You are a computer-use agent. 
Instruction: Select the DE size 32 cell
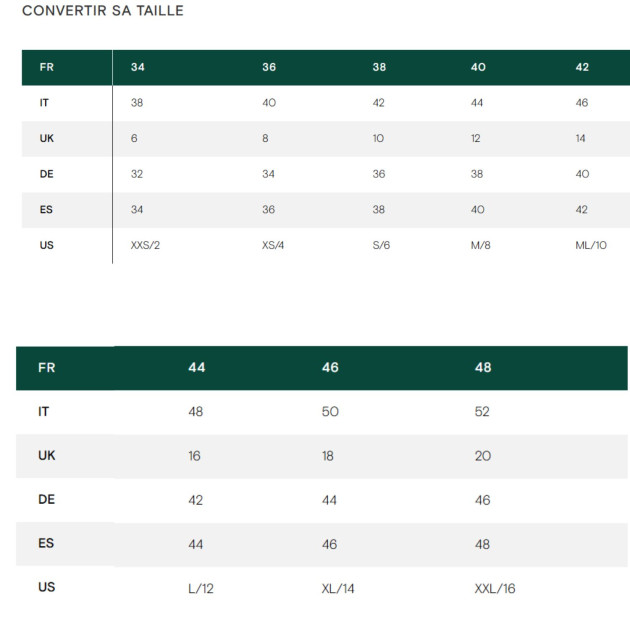click(136, 174)
